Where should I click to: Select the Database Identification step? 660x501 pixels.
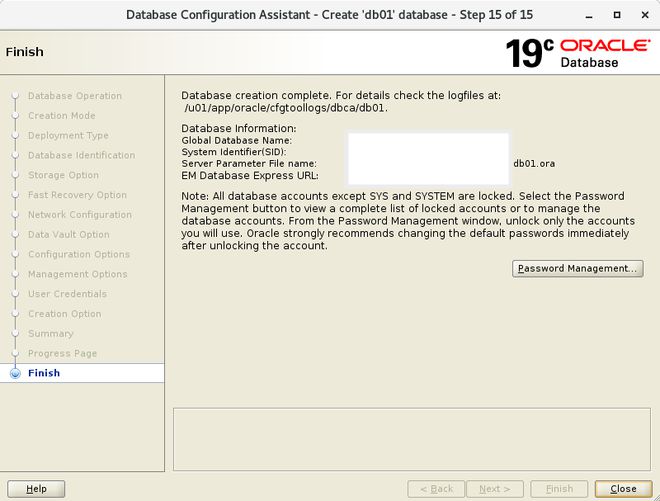82,155
